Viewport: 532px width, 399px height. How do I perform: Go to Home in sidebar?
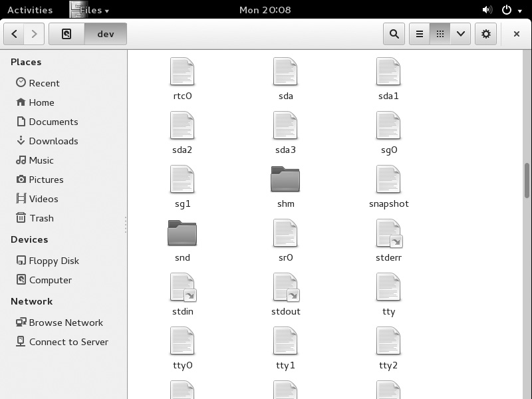[x=35, y=102]
